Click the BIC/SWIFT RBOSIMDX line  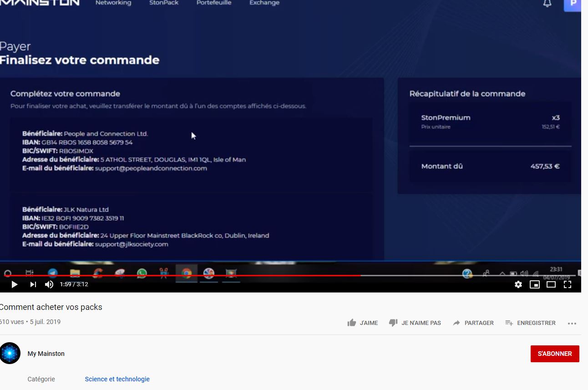[58, 151]
